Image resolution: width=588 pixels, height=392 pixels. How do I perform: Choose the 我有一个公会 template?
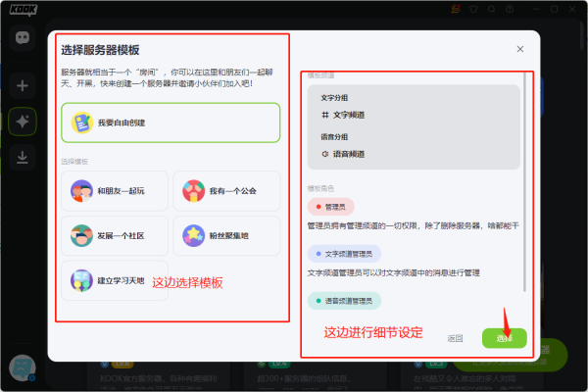tap(226, 191)
